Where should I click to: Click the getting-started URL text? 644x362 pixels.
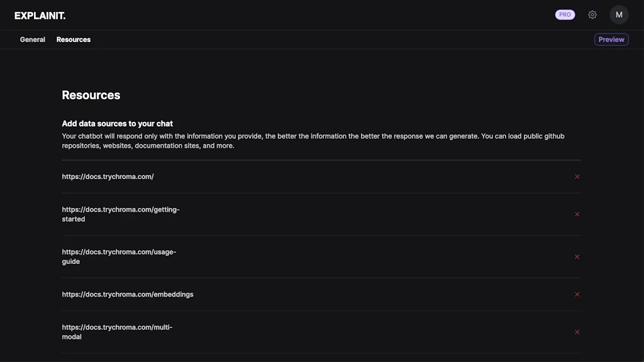tap(121, 214)
